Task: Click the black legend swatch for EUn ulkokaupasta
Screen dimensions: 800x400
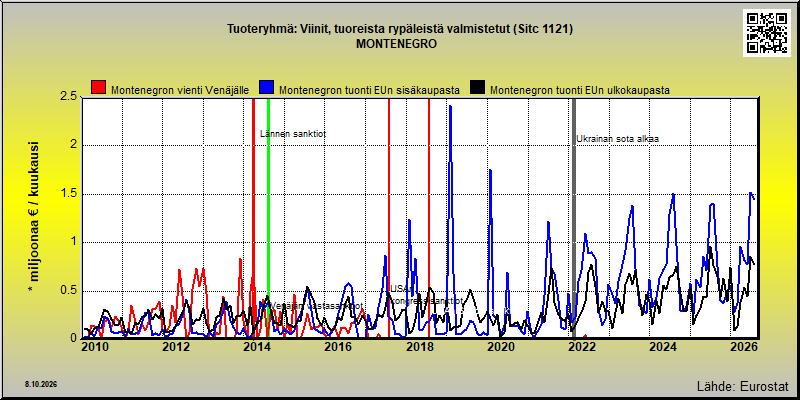Action: (478, 87)
